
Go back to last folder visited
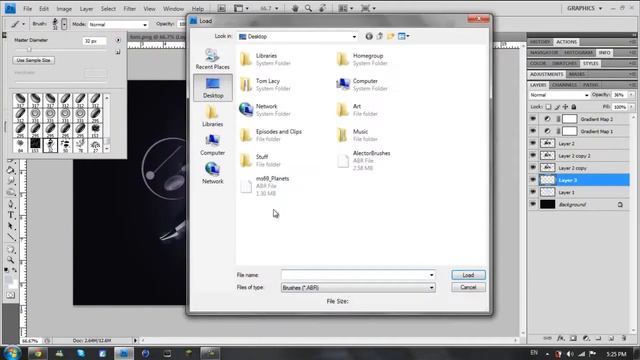(x=369, y=36)
